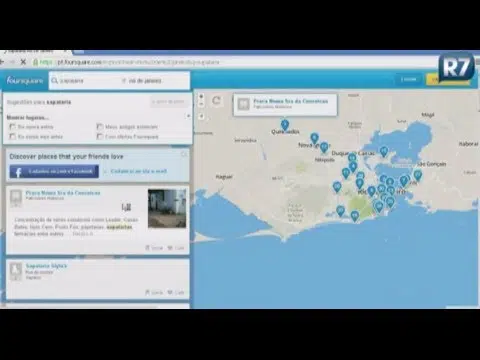Zoom in on the map with the plus button
This screenshot has width=480, height=360.
[x=201, y=96]
